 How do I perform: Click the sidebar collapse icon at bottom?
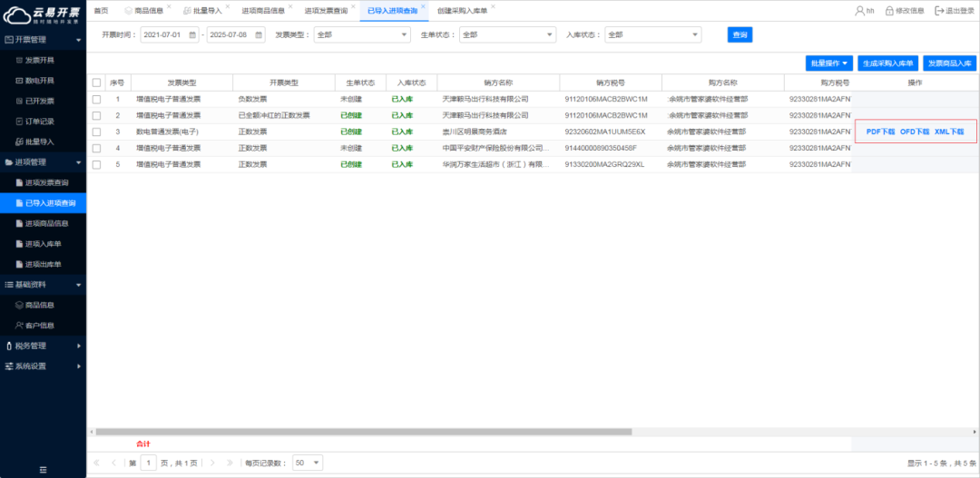pyautogui.click(x=43, y=469)
